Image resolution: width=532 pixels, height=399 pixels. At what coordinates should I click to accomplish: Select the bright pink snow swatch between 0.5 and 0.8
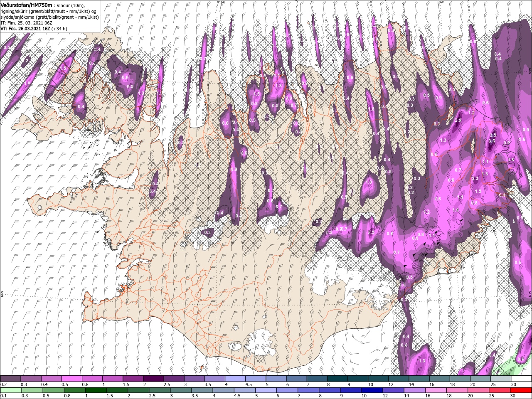72,379
